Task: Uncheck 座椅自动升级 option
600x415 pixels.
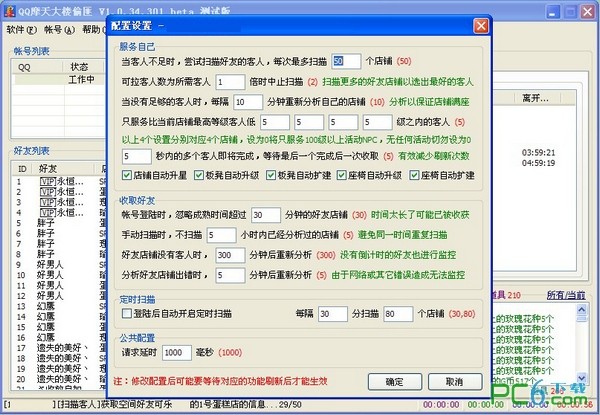Action: [x=341, y=175]
